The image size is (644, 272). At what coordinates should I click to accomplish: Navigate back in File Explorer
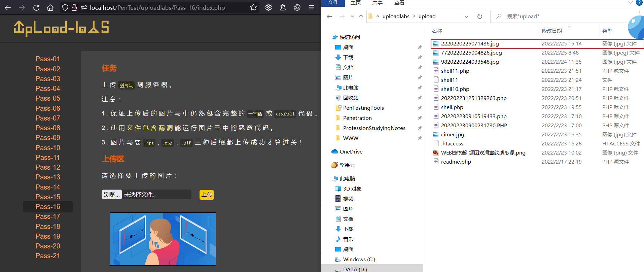329,16
